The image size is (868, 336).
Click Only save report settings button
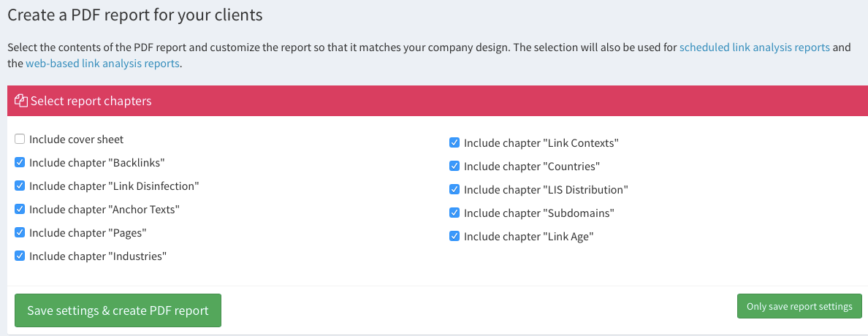click(799, 306)
